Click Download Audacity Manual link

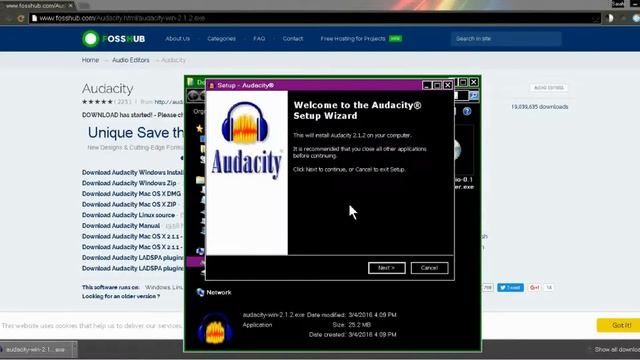click(x=121, y=225)
